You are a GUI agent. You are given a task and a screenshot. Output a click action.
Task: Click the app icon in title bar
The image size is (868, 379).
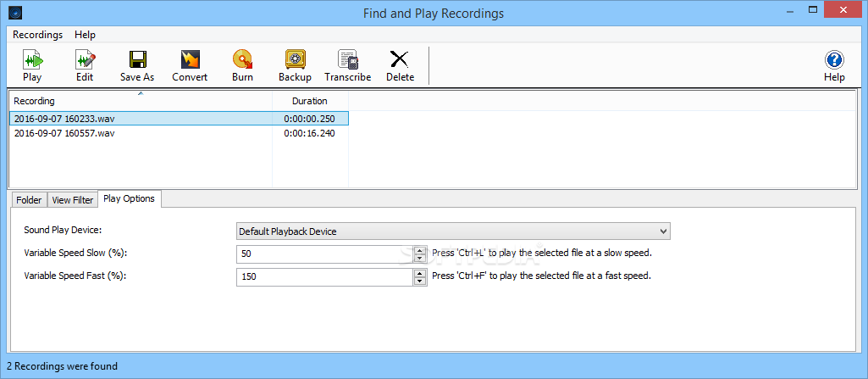(15, 13)
